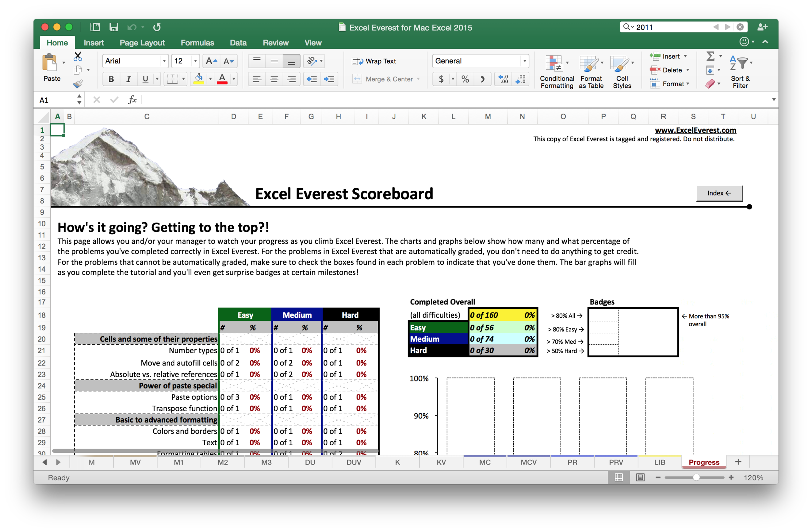Click the Cut scissors icon

pos(78,56)
